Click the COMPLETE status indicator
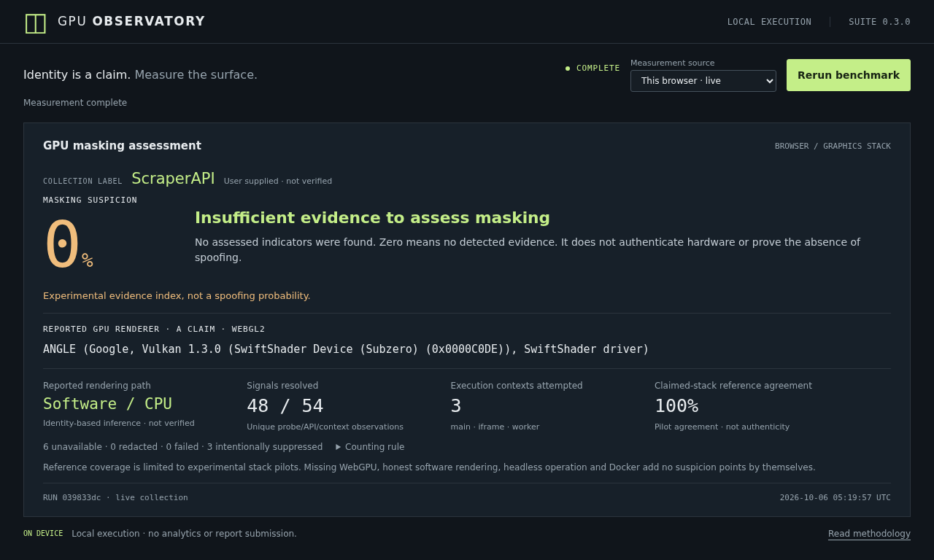The image size is (934, 560). click(593, 69)
